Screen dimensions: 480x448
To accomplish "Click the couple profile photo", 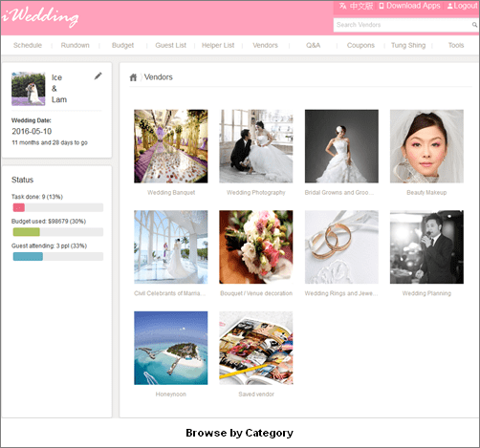I will [29, 89].
